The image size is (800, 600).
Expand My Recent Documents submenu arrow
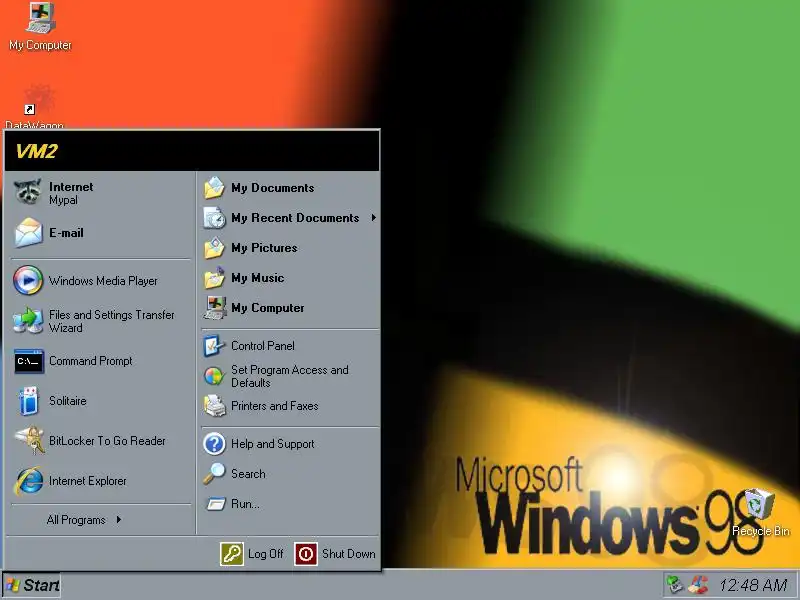pyautogui.click(x=373, y=218)
